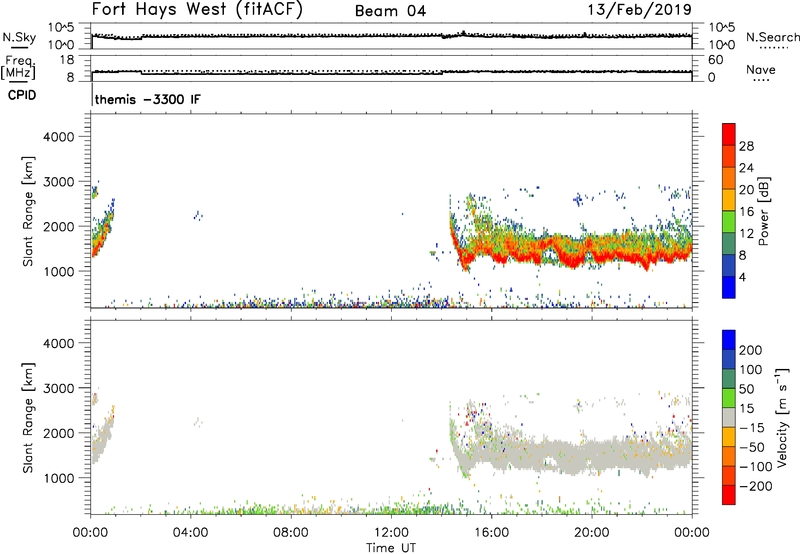Click the blue bottom of the power colorbar
This screenshot has width=800, height=554.
729,287
